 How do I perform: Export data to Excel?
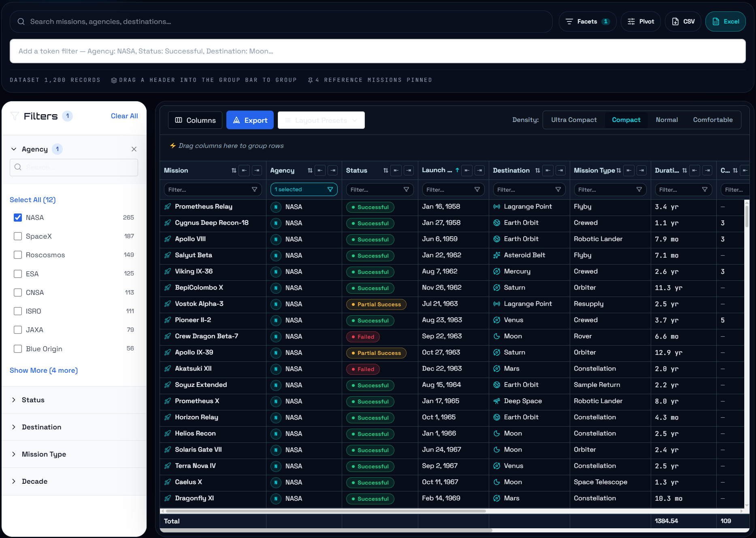pyautogui.click(x=726, y=21)
